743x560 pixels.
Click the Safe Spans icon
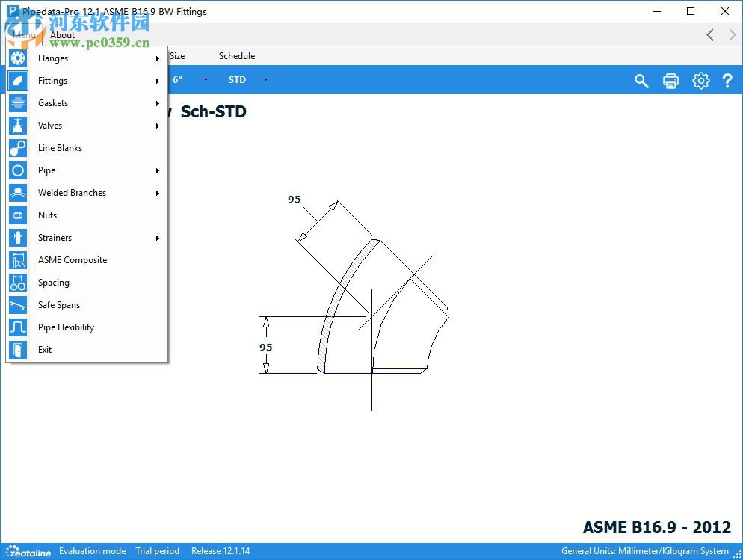click(x=17, y=304)
